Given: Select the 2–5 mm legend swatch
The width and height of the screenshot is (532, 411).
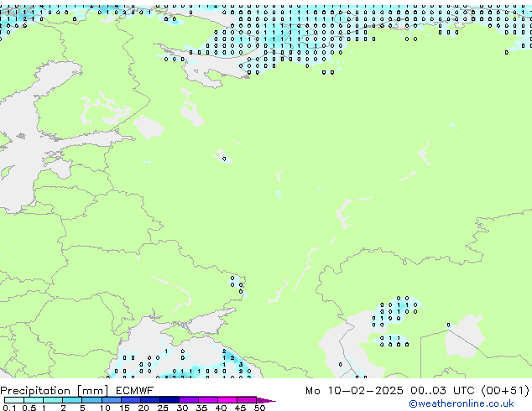Looking at the screenshot, I should (72, 400).
